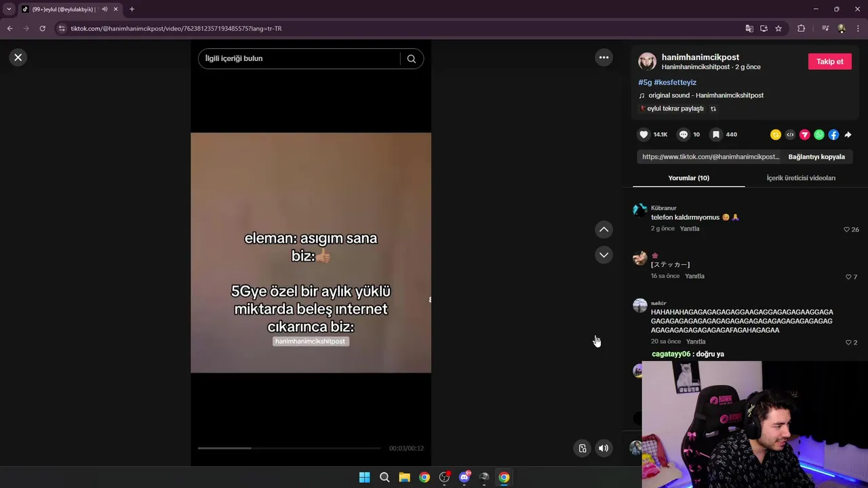The height and width of the screenshot is (488, 868).
Task: Install app icon in address bar
Action: (764, 28)
